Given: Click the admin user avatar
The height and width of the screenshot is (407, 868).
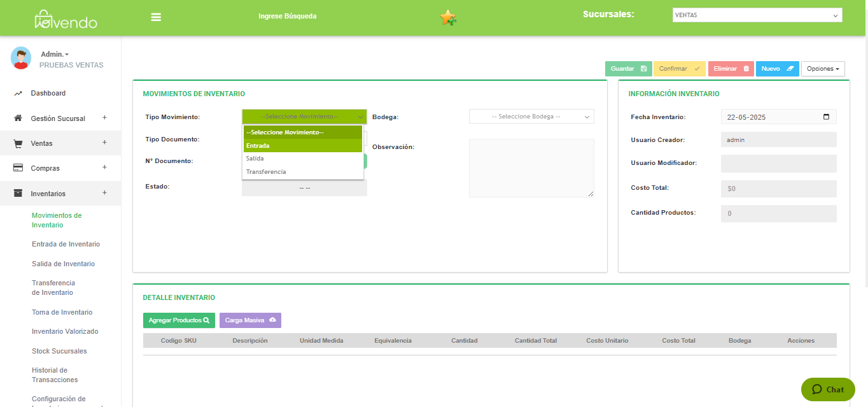Looking at the screenshot, I should (x=21, y=58).
